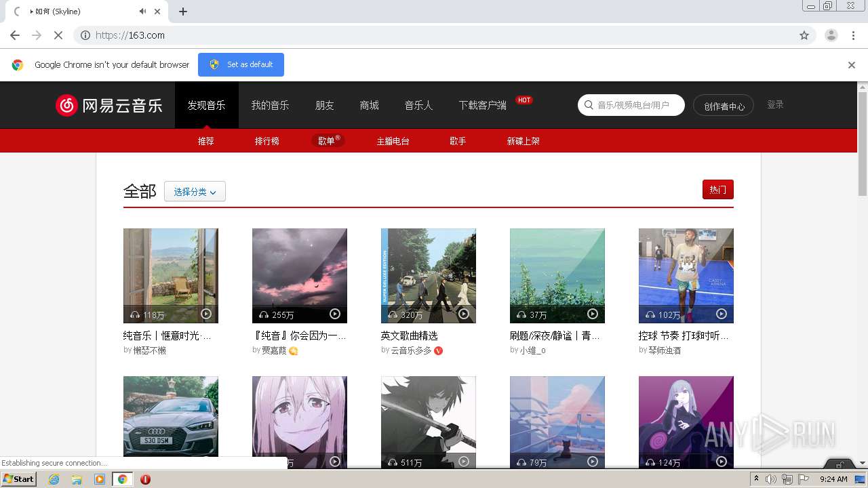Sort playlists by 热门
The image size is (868, 488).
click(718, 190)
